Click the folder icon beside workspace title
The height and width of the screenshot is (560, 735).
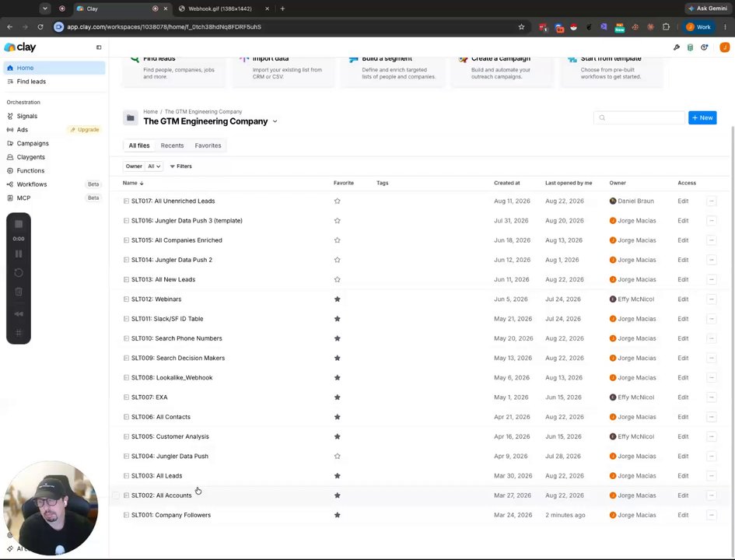tap(131, 117)
